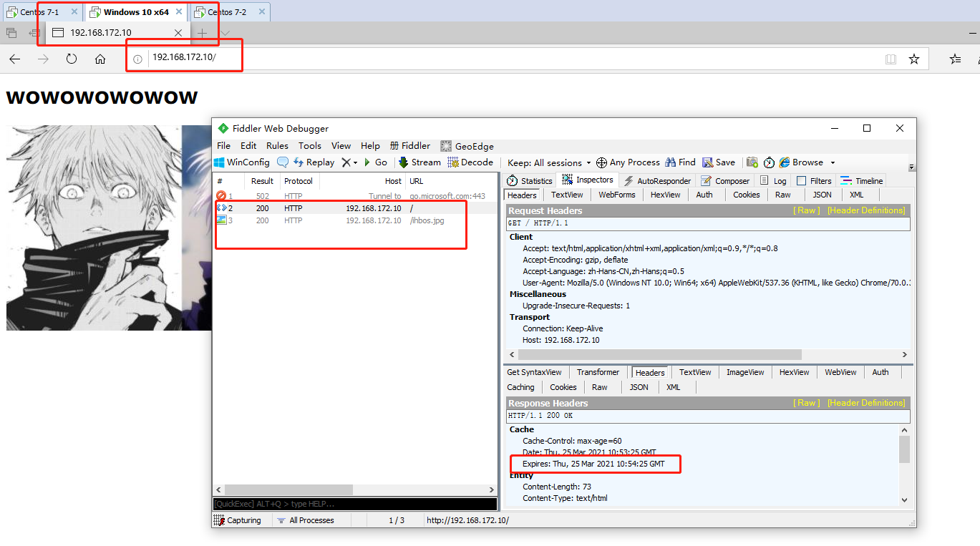Select session 3 jihbos.jpg row

[356, 220]
